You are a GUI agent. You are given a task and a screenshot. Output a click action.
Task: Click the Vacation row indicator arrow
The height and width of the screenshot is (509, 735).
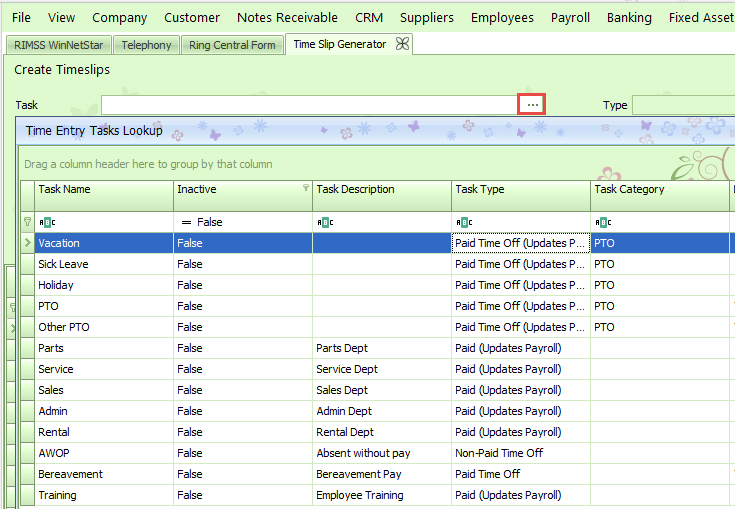point(27,243)
